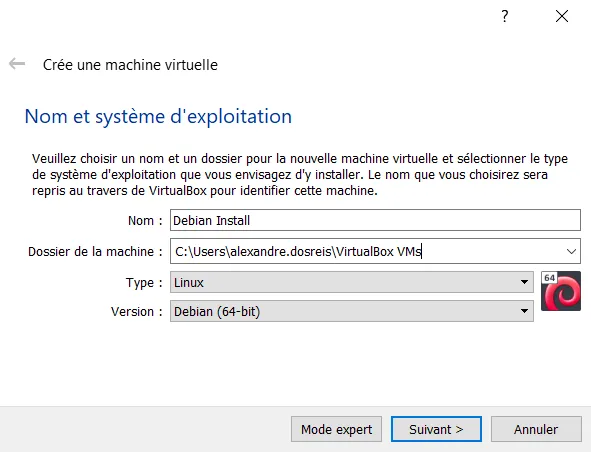Cancel with the Annuler button
The width and height of the screenshot is (591, 452).
coord(536,429)
